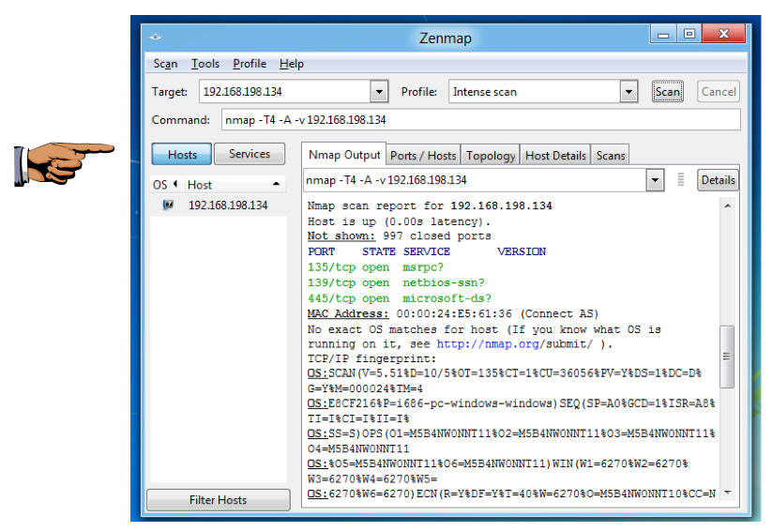Click the 'TCP/IP fingerprint:' line
This screenshot has width=772, height=532.
click(x=371, y=358)
